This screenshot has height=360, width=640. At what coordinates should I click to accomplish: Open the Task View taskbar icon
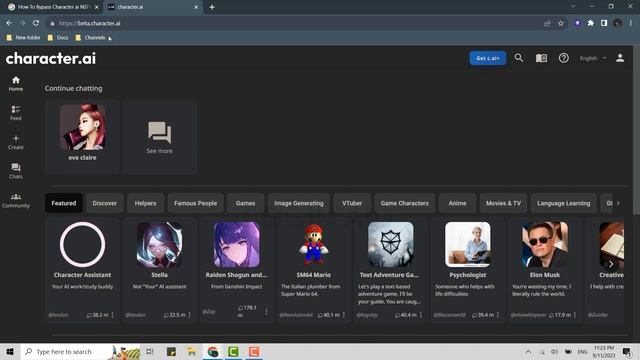click(150, 351)
